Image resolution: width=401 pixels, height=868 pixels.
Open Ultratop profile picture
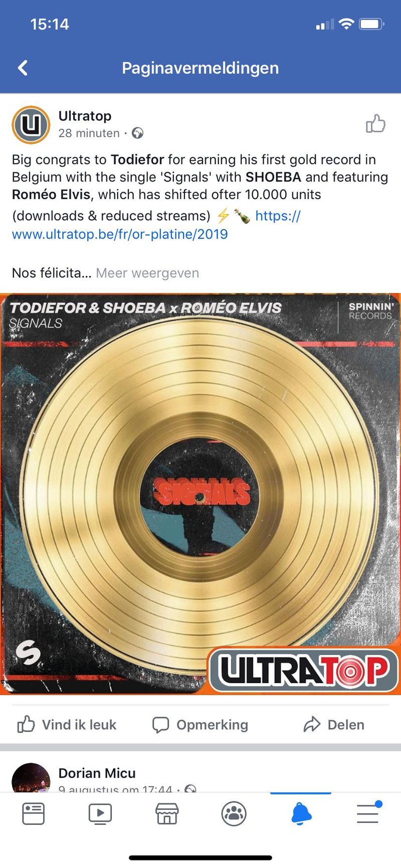pyautogui.click(x=31, y=125)
